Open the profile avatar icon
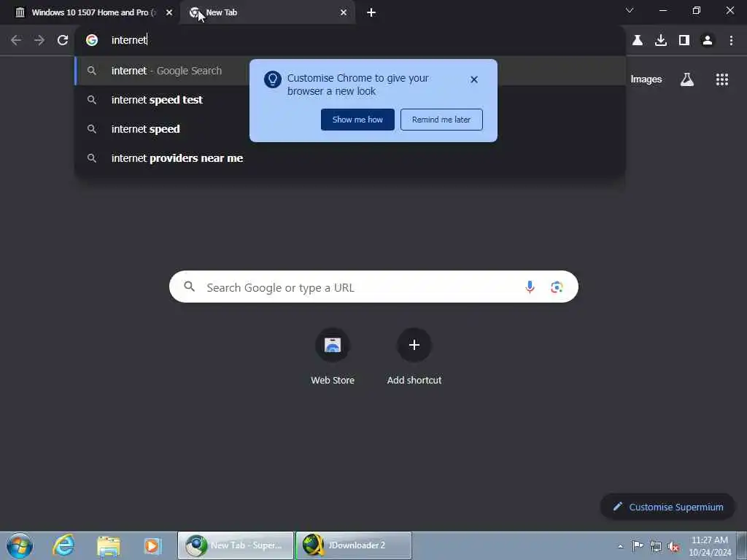 pyautogui.click(x=708, y=40)
